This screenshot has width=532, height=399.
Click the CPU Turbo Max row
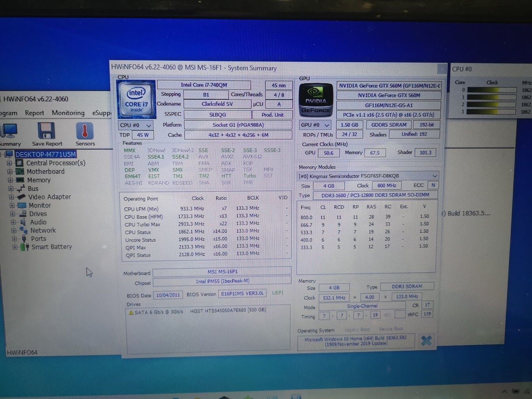206,224
